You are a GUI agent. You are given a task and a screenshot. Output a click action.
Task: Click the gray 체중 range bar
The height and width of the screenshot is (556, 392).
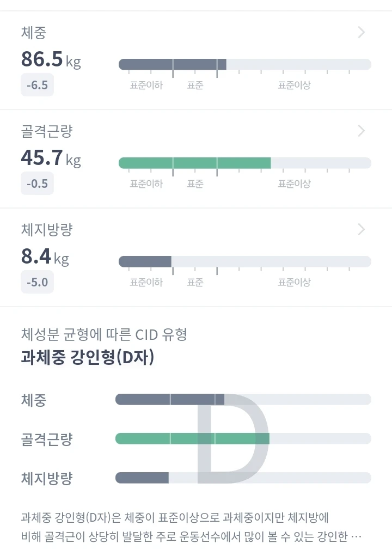pos(245,65)
